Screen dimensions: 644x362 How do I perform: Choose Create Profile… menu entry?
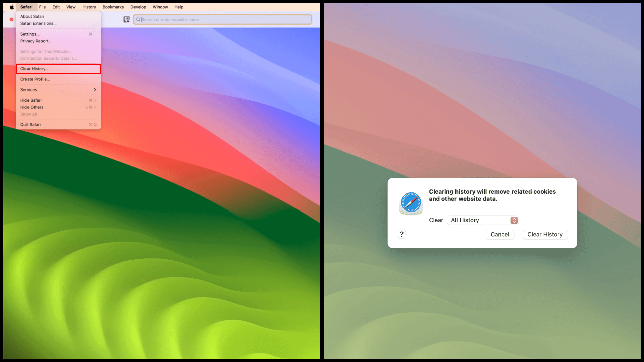[x=35, y=79]
